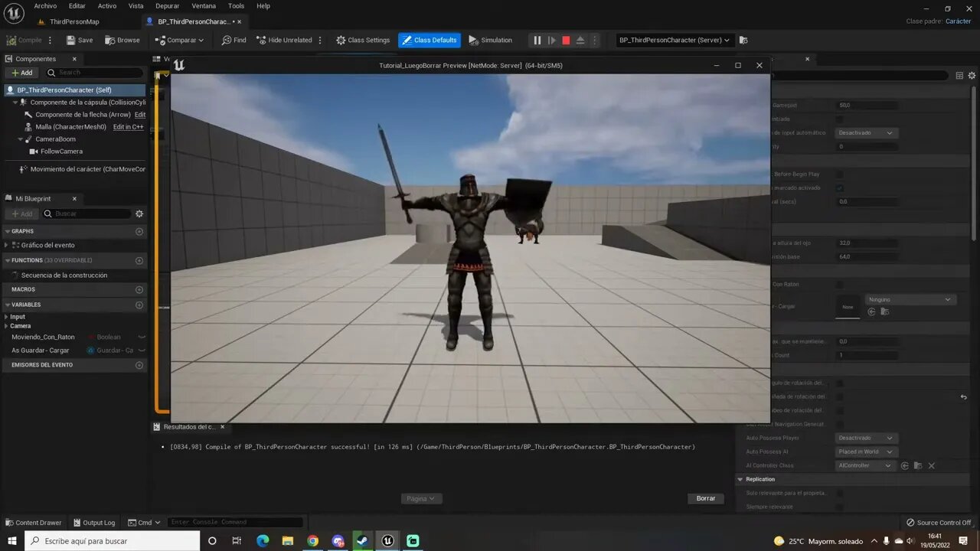Toggle the Before Begin Play checkbox
The width and height of the screenshot is (980, 551).
[840, 174]
